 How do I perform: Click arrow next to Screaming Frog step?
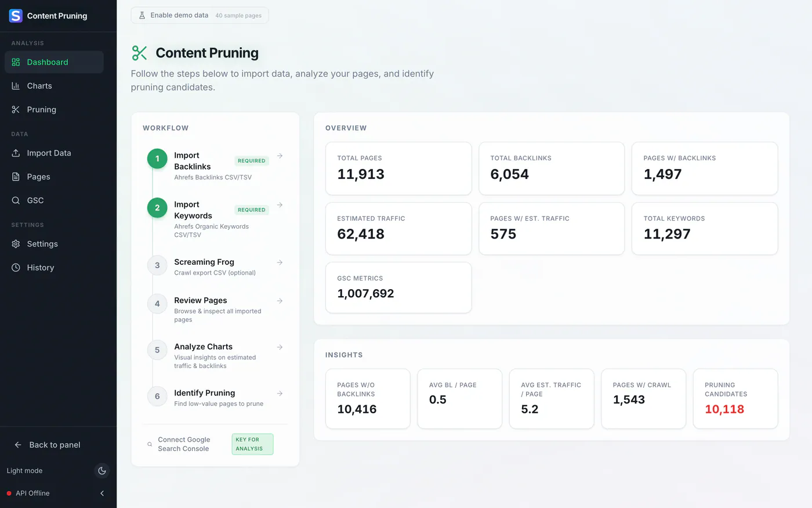[280, 262]
